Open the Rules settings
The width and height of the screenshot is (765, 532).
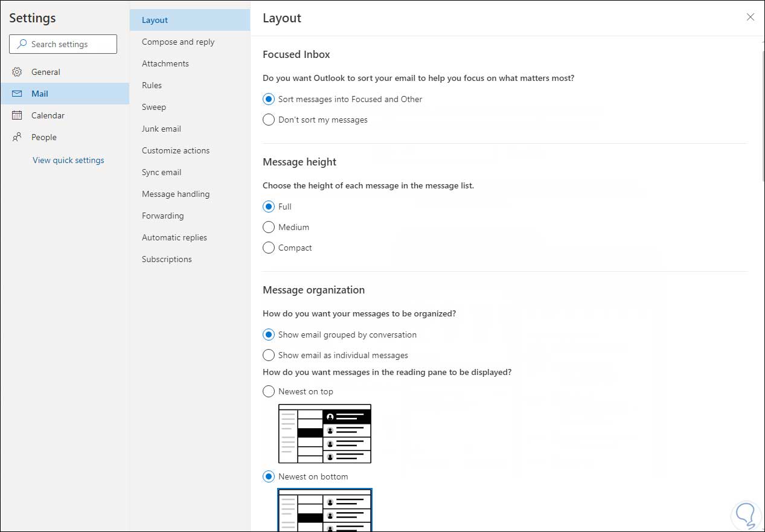(x=190, y=85)
